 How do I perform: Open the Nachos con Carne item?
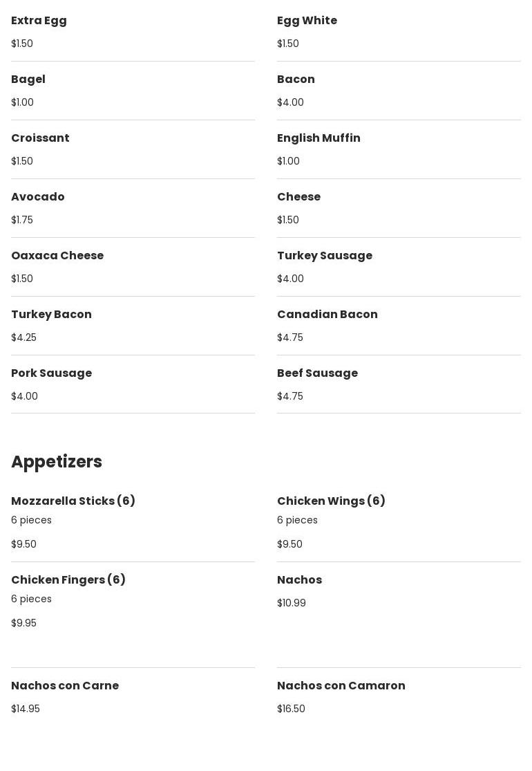tap(65, 686)
